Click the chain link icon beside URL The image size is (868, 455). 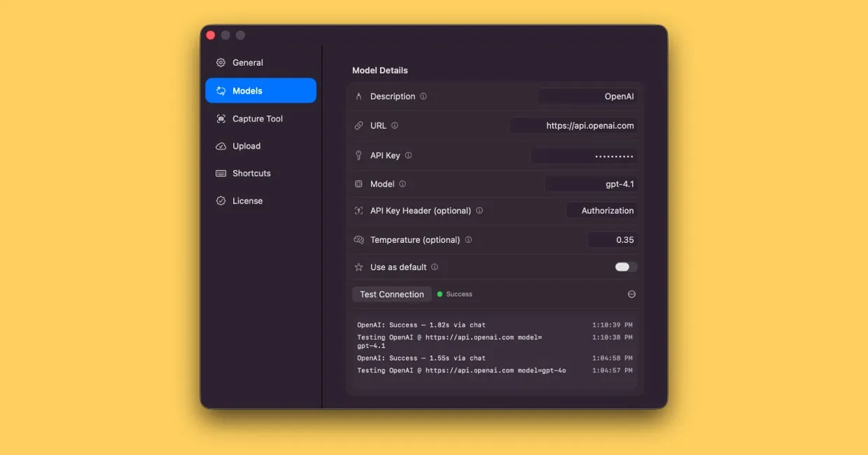(359, 125)
